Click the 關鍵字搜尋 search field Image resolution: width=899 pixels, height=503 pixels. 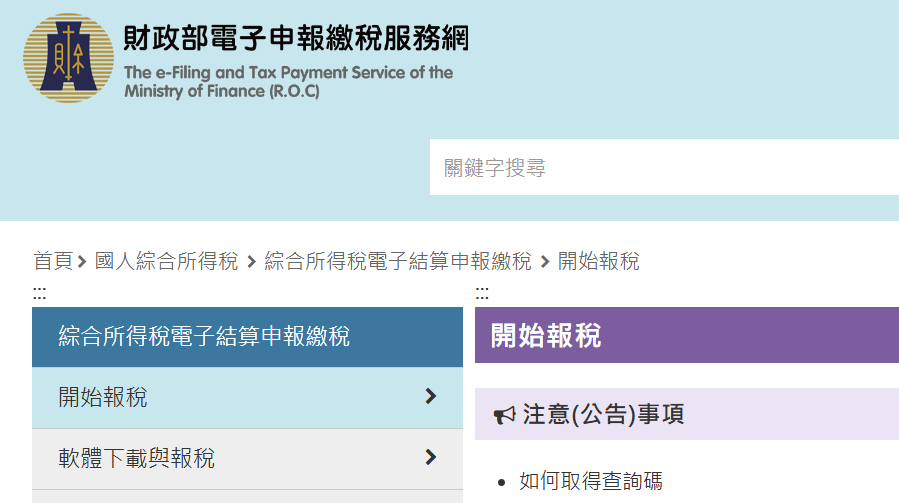click(x=665, y=167)
